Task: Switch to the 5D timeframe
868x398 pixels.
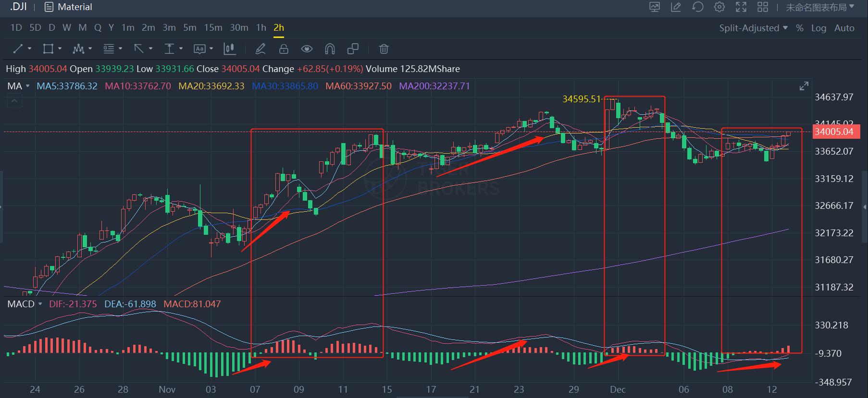Action: click(x=35, y=28)
